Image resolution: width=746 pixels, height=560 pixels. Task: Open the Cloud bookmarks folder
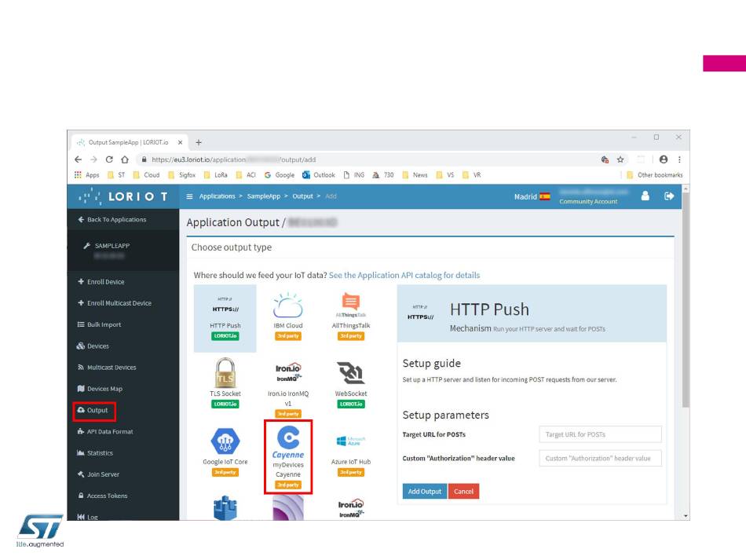[x=146, y=175]
